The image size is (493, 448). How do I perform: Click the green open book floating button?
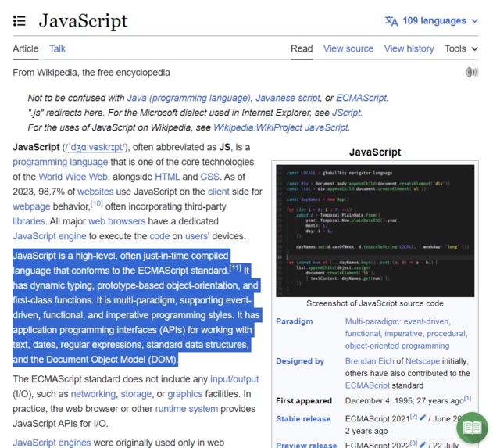click(472, 428)
